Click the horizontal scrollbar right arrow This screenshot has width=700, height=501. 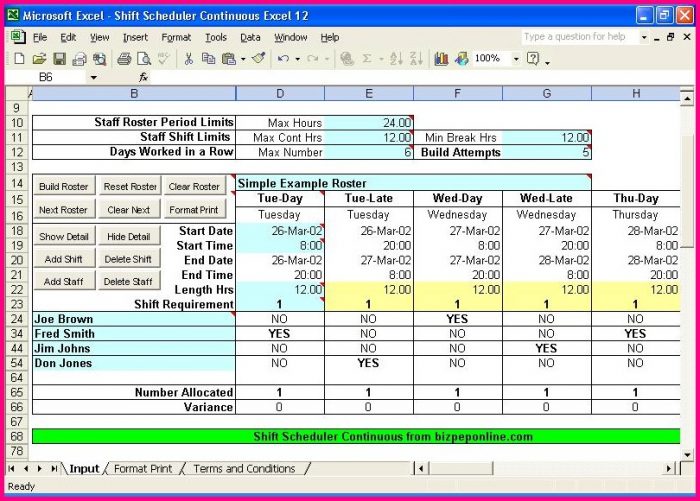[x=668, y=468]
